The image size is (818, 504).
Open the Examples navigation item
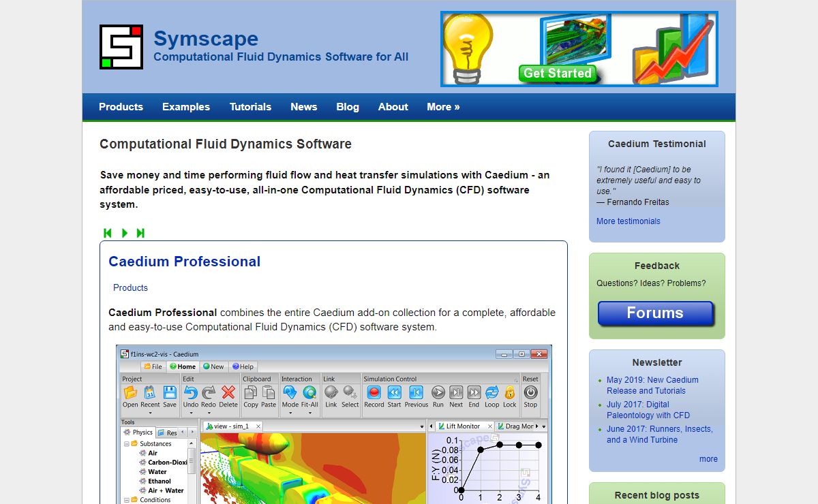(186, 107)
